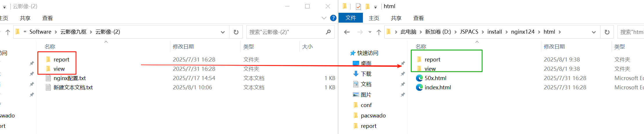Go forward in html window
The image size is (644, 134).
coord(360,32)
